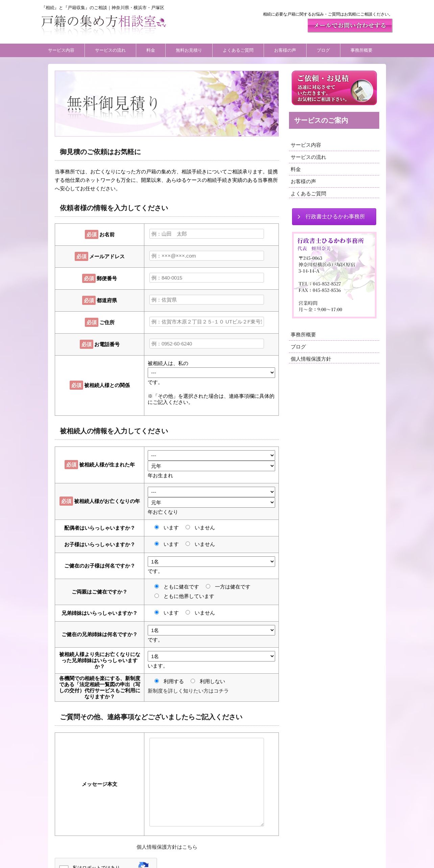434x868 pixels.
Task: Open the よくあるご質問 nav menu item
Action: click(x=238, y=50)
